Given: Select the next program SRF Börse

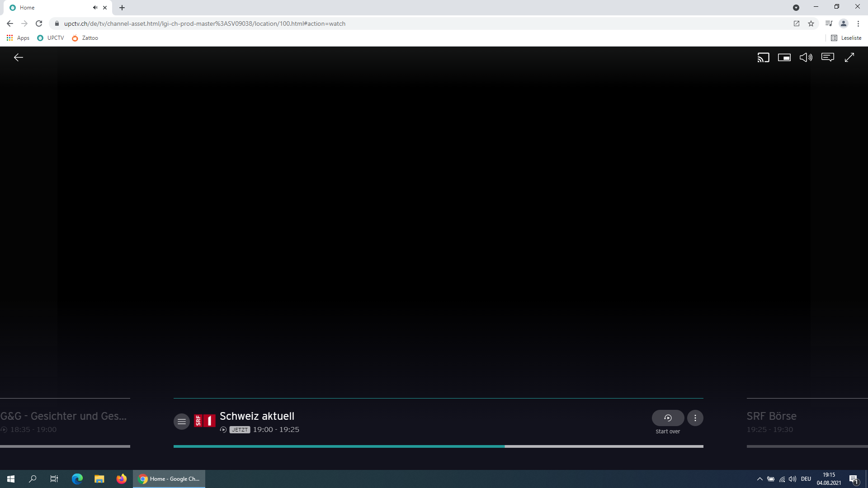Looking at the screenshot, I should [x=771, y=416].
